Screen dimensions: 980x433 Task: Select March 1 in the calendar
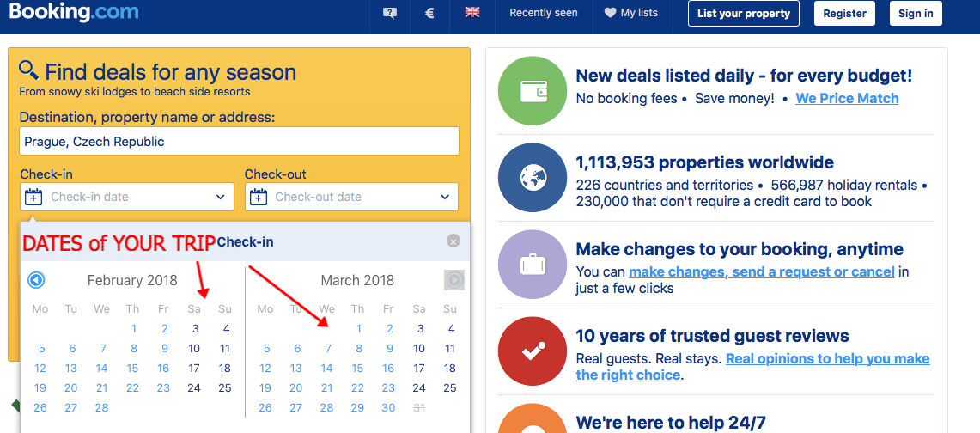pos(359,329)
